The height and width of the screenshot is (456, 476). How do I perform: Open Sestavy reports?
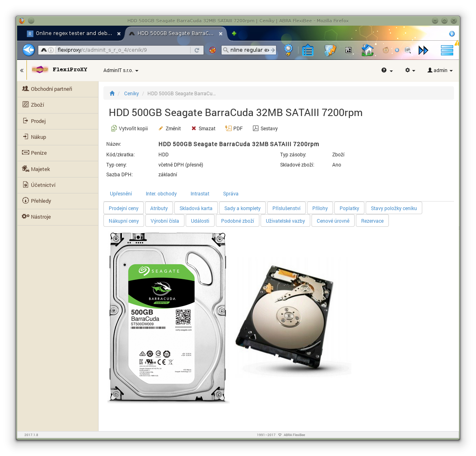click(265, 128)
